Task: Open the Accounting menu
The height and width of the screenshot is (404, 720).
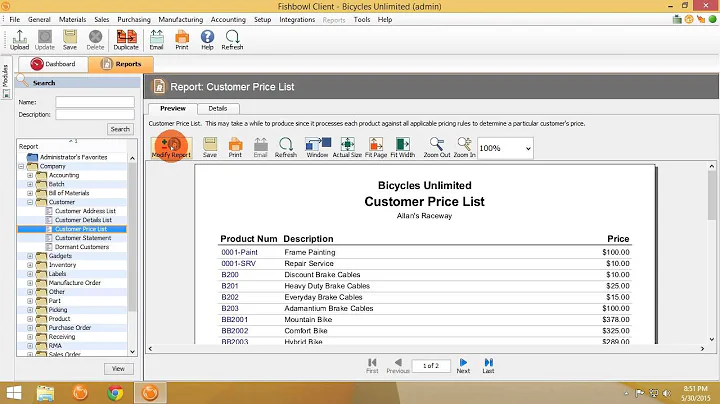Action: [x=228, y=19]
